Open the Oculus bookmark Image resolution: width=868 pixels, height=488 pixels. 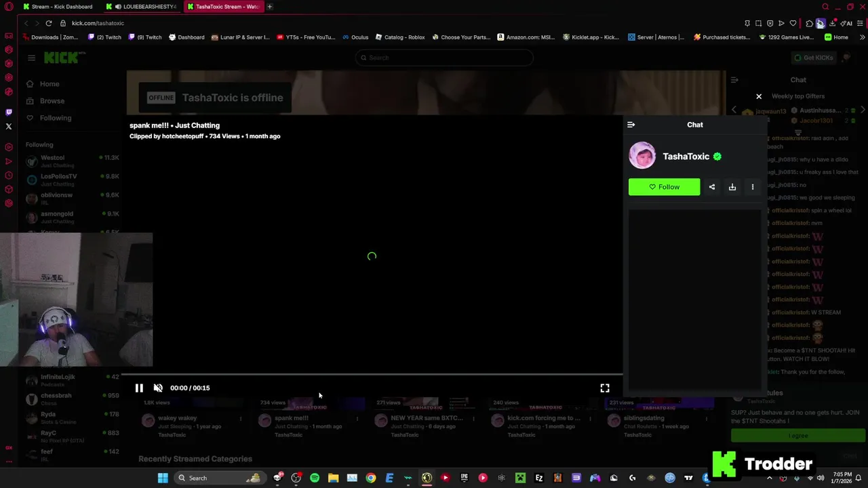tap(355, 37)
